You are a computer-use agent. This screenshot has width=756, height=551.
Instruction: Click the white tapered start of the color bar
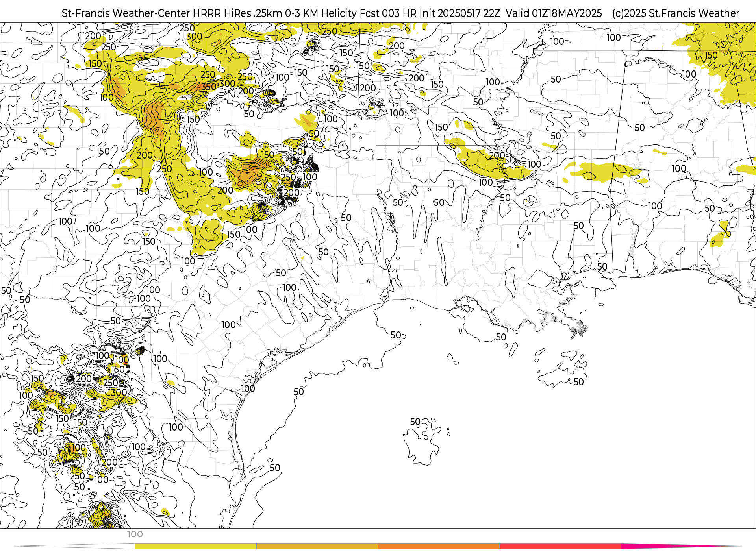point(75,546)
